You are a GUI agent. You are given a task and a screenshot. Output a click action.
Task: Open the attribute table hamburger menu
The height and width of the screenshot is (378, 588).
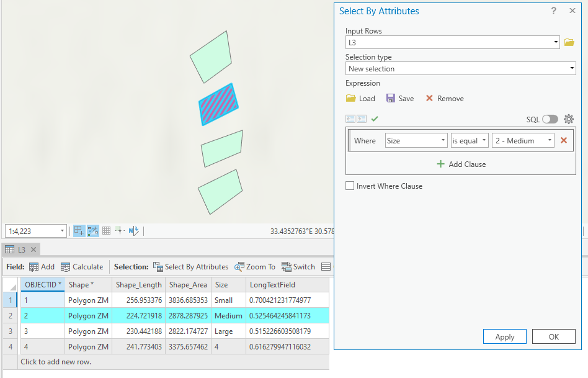[x=324, y=266]
